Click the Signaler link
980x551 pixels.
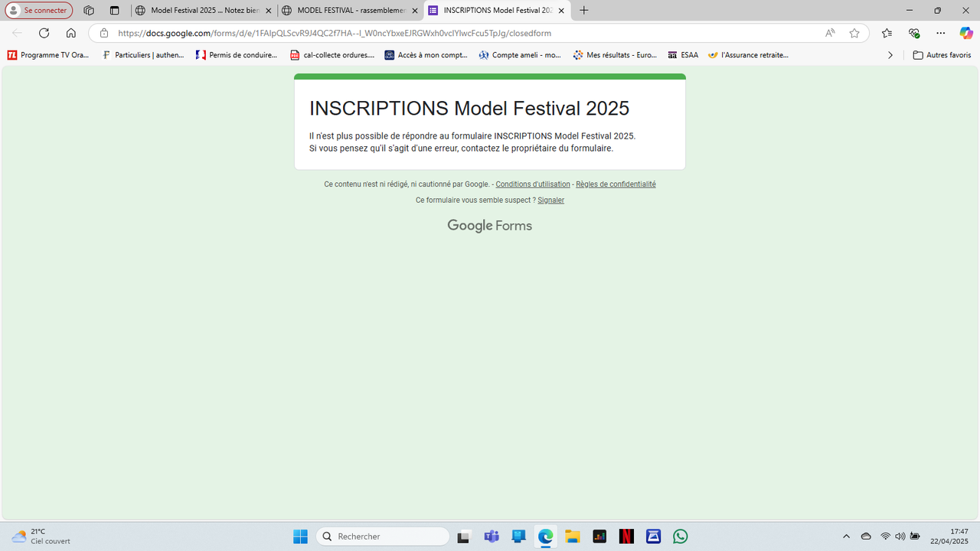(550, 201)
